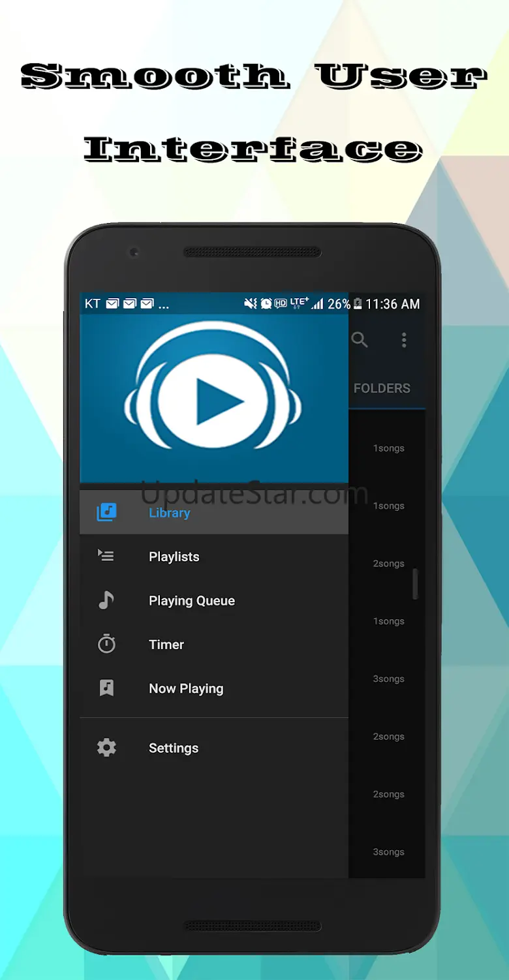Tap the HD status indicator icon
The width and height of the screenshot is (509, 980).
pos(281,303)
